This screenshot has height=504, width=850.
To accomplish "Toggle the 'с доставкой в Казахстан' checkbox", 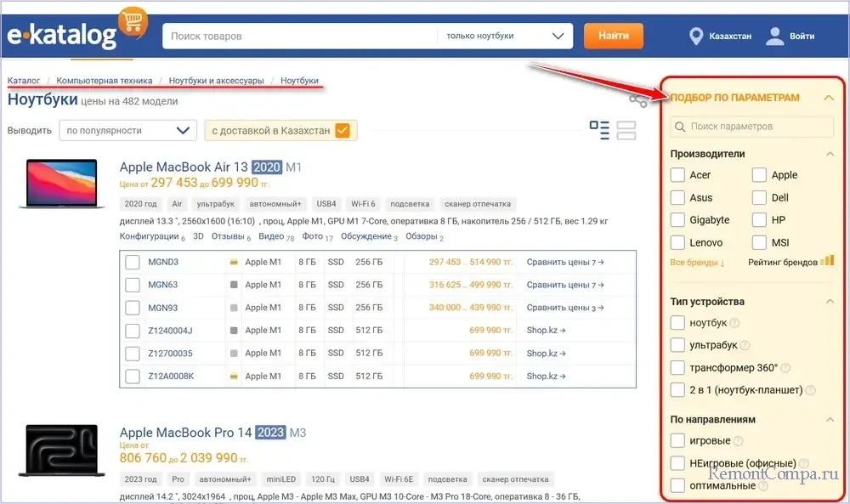I will 343,131.
